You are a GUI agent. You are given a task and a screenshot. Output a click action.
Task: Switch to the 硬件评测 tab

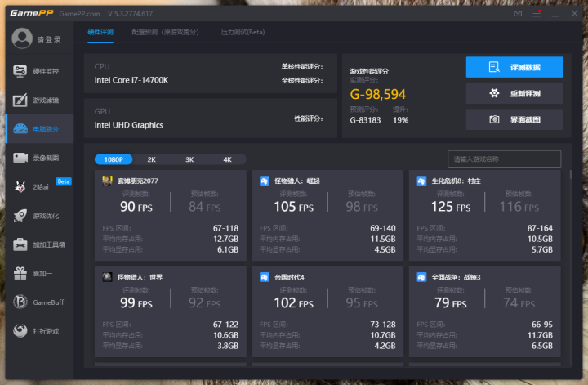pos(100,32)
